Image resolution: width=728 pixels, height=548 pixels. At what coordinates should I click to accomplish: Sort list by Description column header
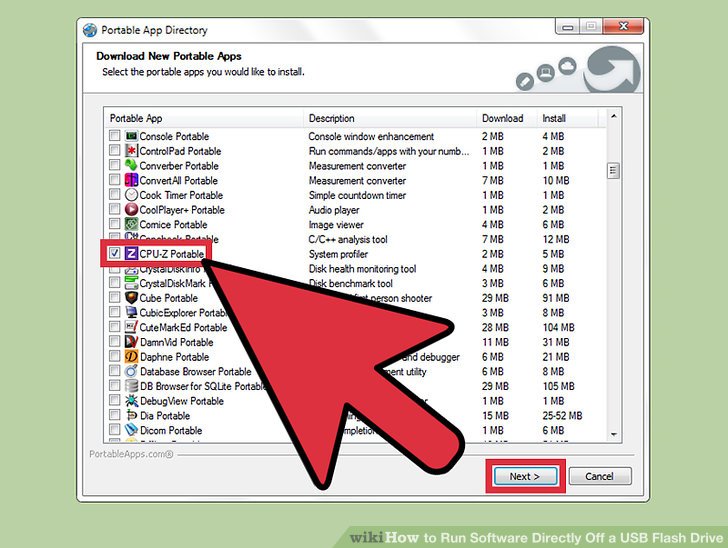[x=390, y=118]
